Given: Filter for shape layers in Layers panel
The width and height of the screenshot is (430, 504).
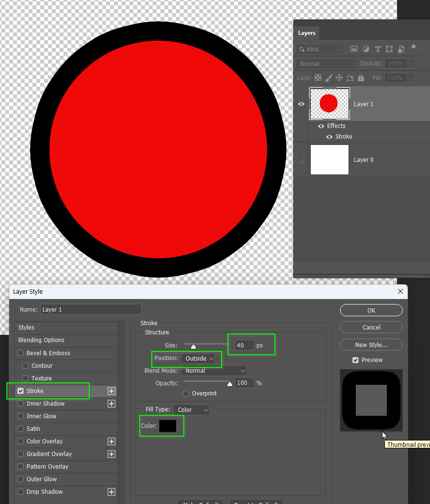Looking at the screenshot, I should (x=389, y=48).
